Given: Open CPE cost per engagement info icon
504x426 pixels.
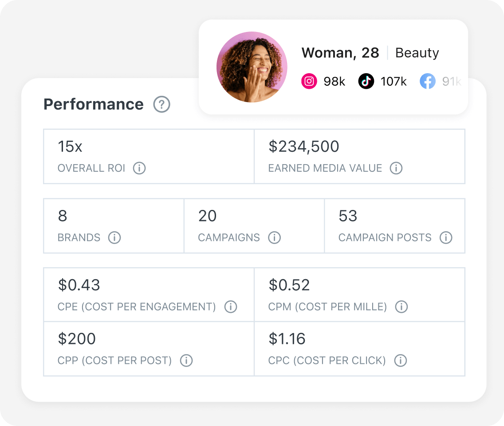Looking at the screenshot, I should pos(230,307).
